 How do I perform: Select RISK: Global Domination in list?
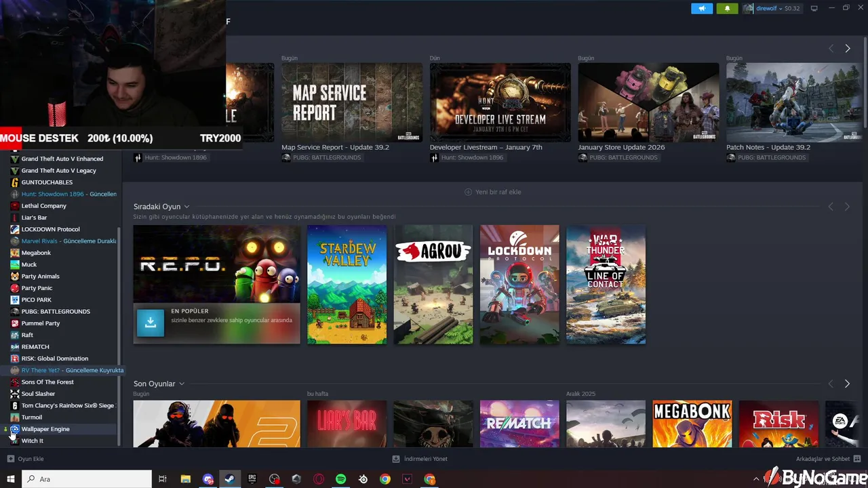pos(55,359)
